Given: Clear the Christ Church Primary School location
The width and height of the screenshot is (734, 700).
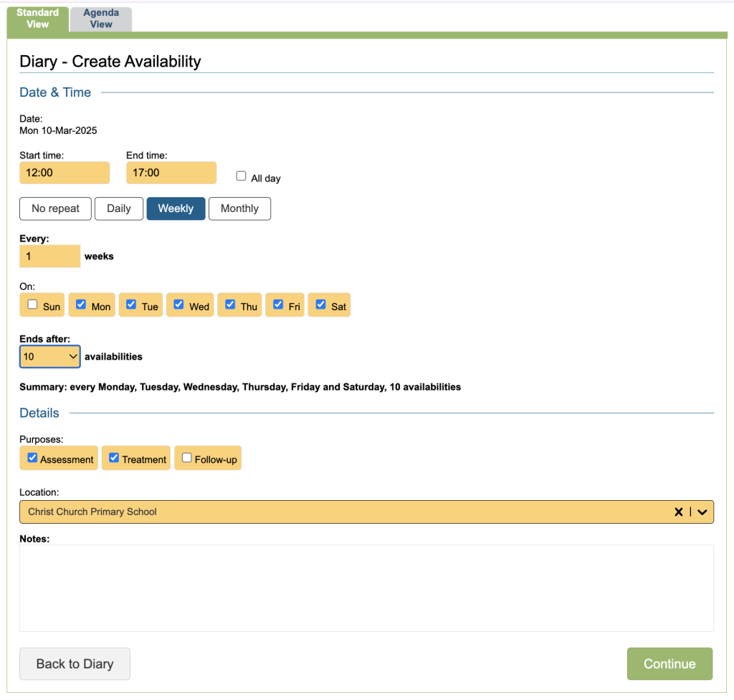Looking at the screenshot, I should click(x=678, y=512).
